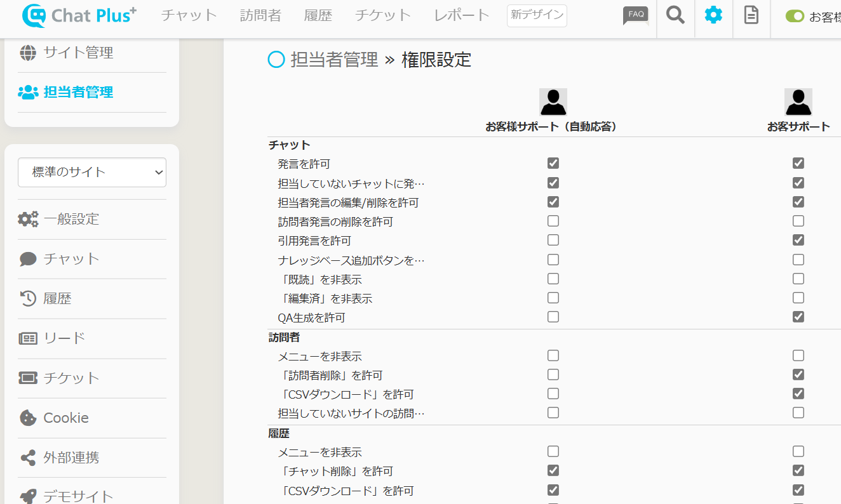Open the 訪問者 tab in top navigation
841x504 pixels.
pyautogui.click(x=260, y=16)
